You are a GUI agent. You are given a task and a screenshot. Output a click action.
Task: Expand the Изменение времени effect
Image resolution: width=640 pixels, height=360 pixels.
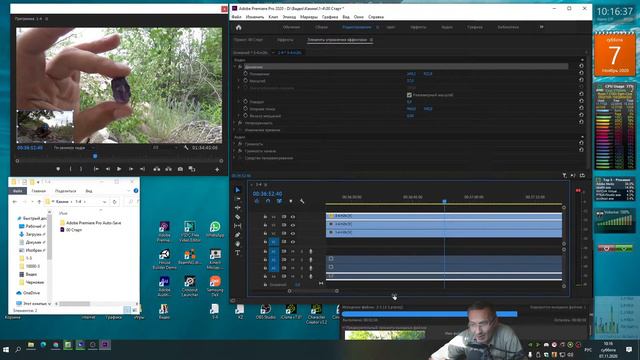tap(235, 130)
